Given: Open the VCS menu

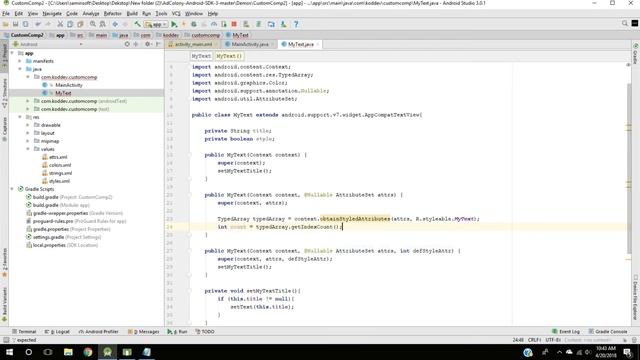Looking at the screenshot, I should (x=176, y=13).
